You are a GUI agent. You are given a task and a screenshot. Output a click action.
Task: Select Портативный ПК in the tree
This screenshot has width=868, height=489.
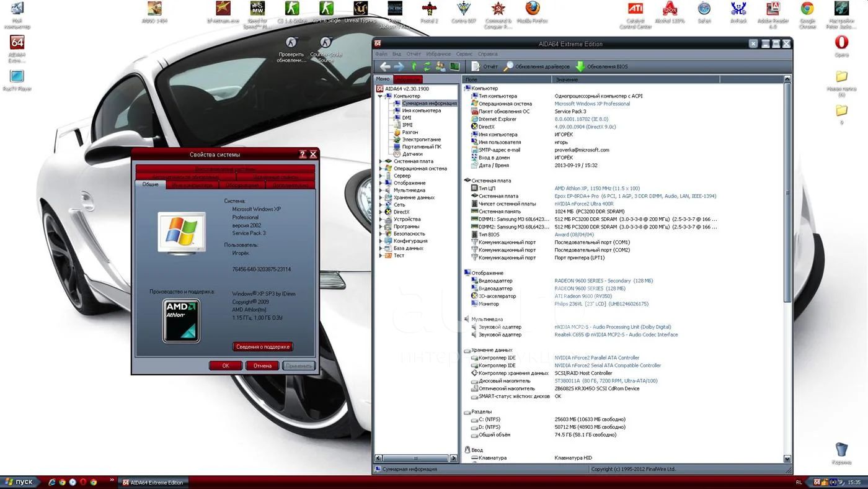422,146
